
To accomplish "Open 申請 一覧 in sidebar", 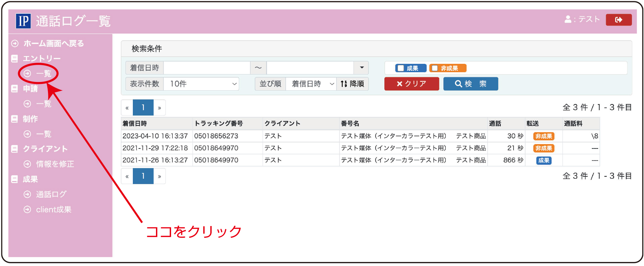I will [x=44, y=104].
